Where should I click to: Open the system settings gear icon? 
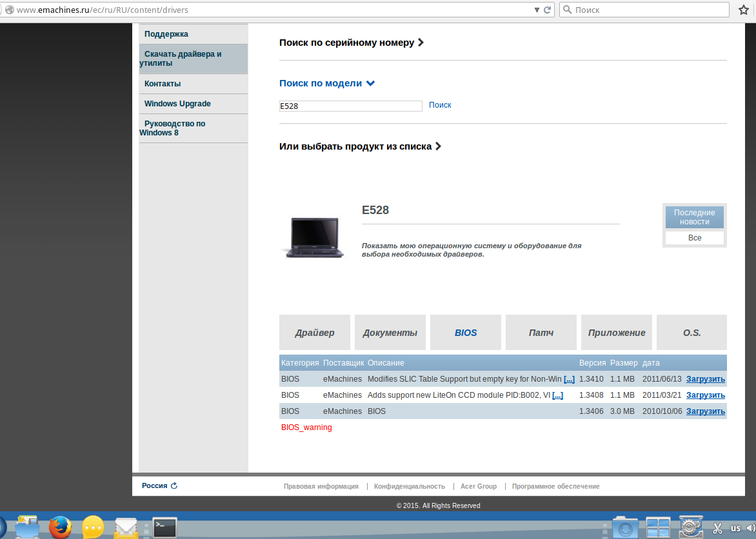click(690, 527)
